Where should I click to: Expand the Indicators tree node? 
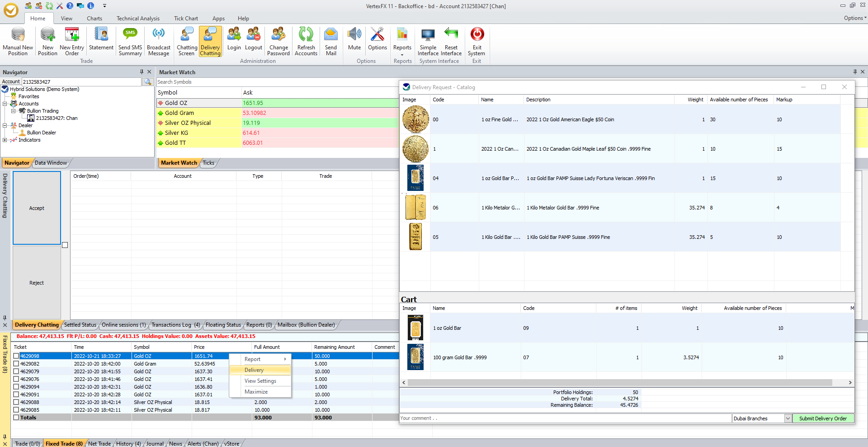tap(5, 140)
